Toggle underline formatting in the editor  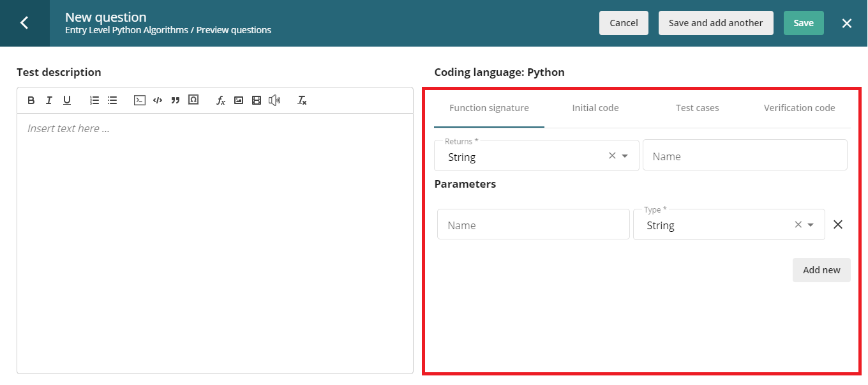(67, 100)
